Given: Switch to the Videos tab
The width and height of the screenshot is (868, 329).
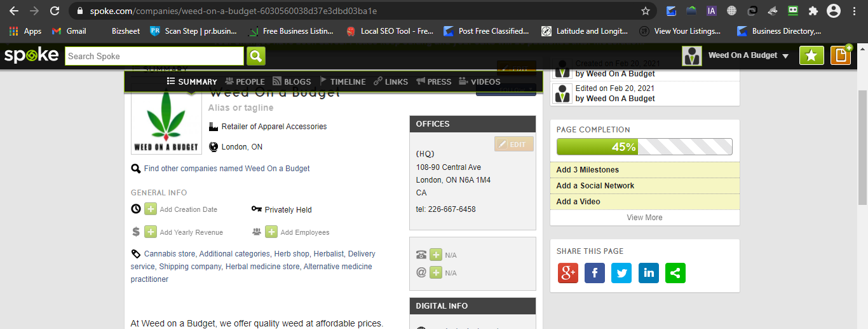Looking at the screenshot, I should pos(479,81).
